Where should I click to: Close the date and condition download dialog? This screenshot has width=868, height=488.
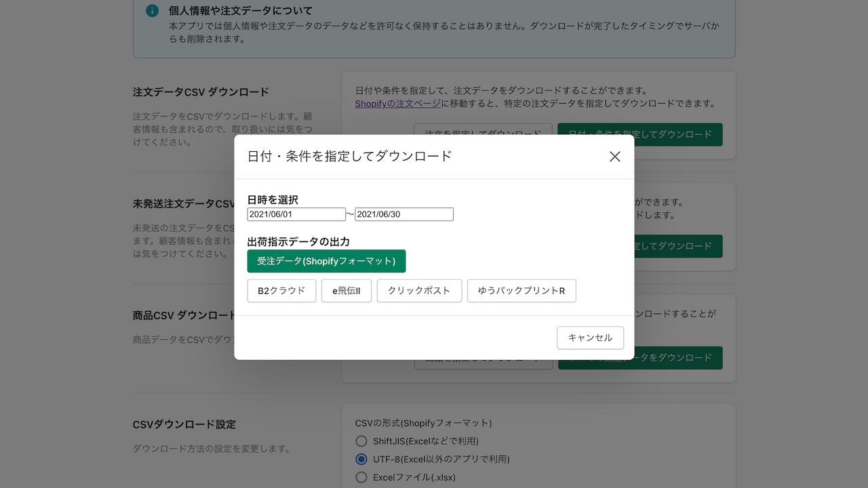(614, 157)
